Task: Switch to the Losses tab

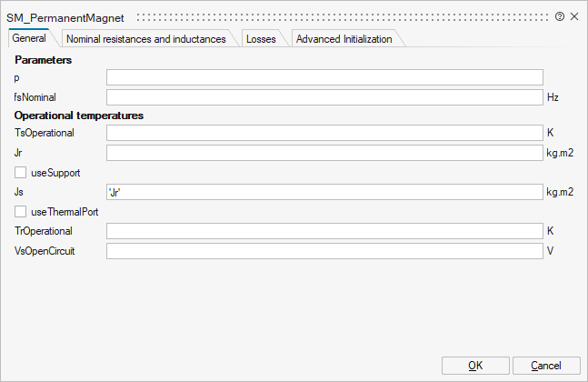Action: pyautogui.click(x=261, y=39)
